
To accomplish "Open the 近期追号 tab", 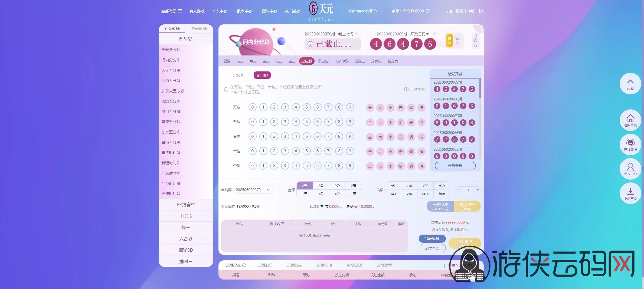I will pyautogui.click(x=265, y=265).
